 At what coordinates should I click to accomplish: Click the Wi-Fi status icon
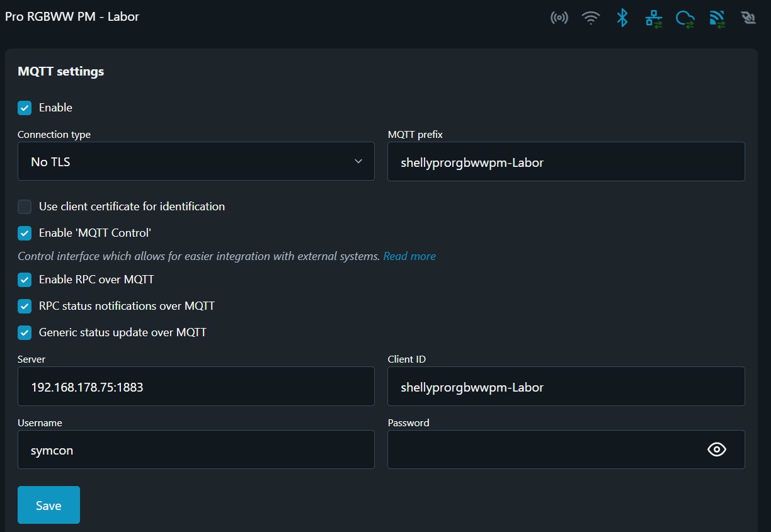click(591, 18)
